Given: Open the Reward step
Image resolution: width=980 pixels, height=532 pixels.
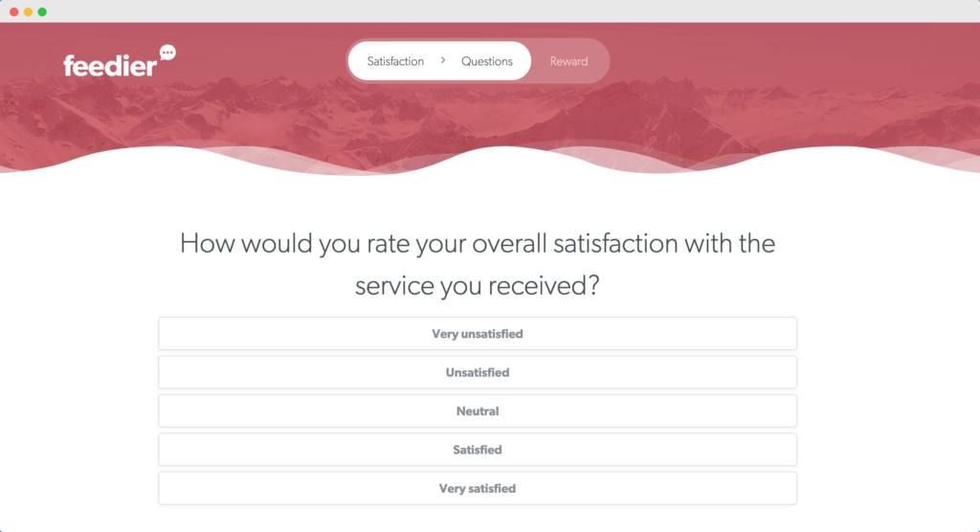Looking at the screenshot, I should pyautogui.click(x=568, y=61).
